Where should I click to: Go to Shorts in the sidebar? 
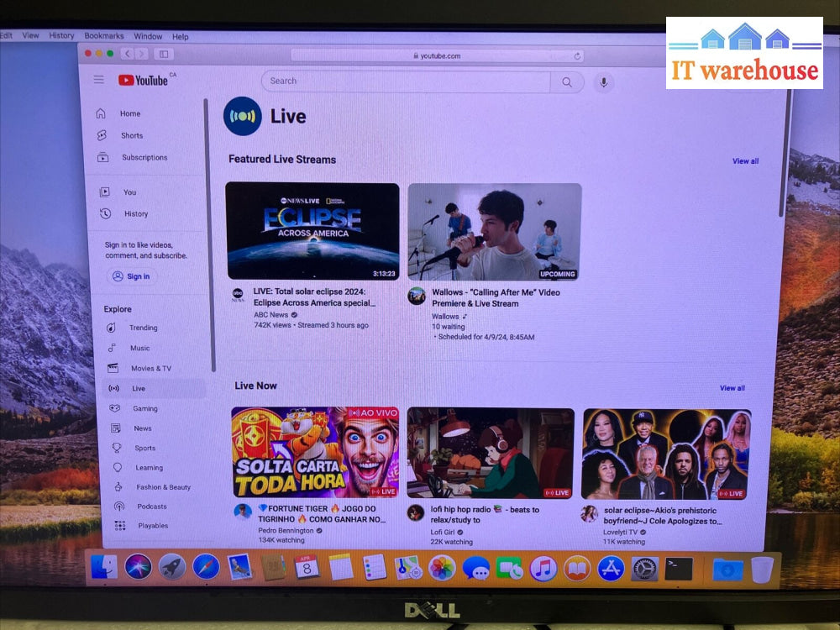[x=131, y=135]
